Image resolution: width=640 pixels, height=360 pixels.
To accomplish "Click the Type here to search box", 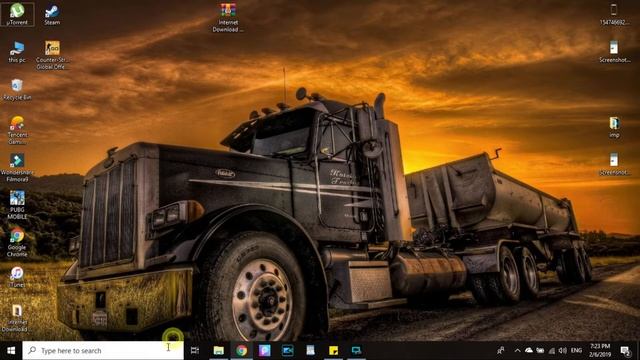I will pos(103,351).
